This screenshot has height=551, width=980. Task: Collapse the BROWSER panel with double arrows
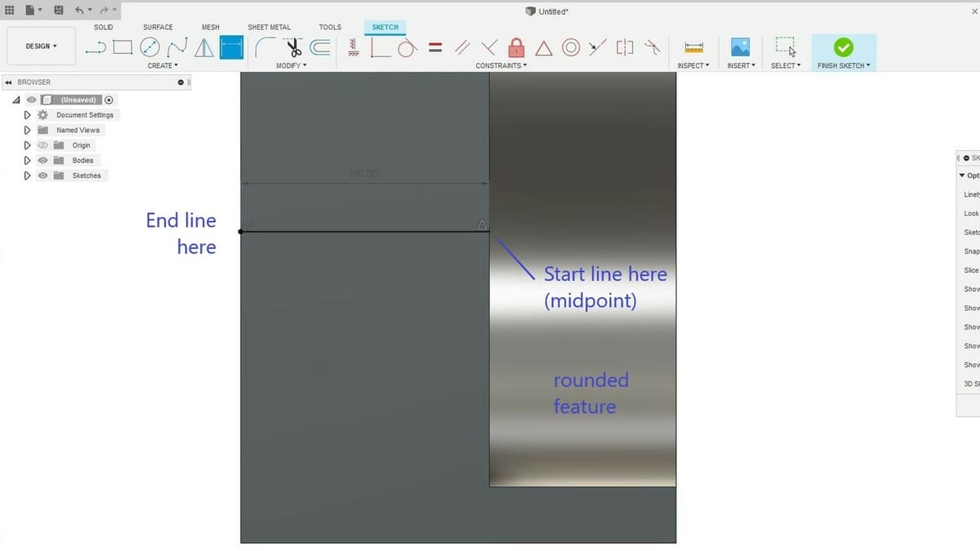8,82
